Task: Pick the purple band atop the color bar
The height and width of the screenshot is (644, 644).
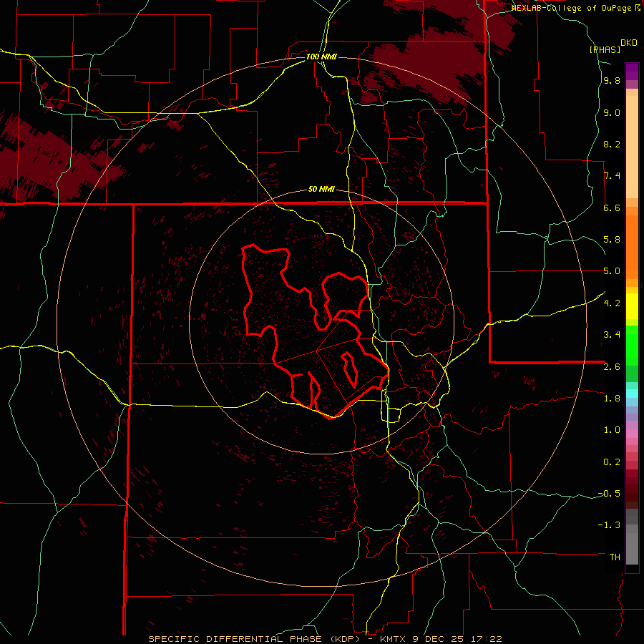Action: (632, 72)
